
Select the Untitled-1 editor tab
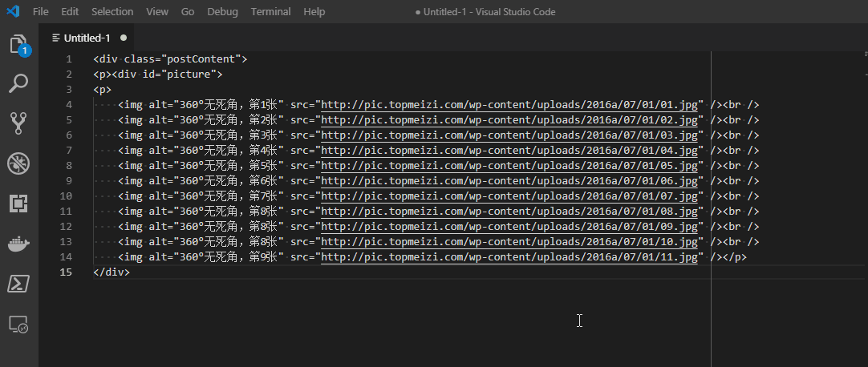coord(87,38)
